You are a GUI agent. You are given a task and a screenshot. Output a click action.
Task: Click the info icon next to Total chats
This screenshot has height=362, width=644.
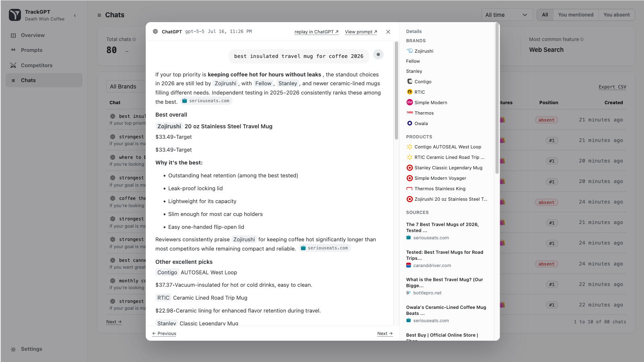134,39
